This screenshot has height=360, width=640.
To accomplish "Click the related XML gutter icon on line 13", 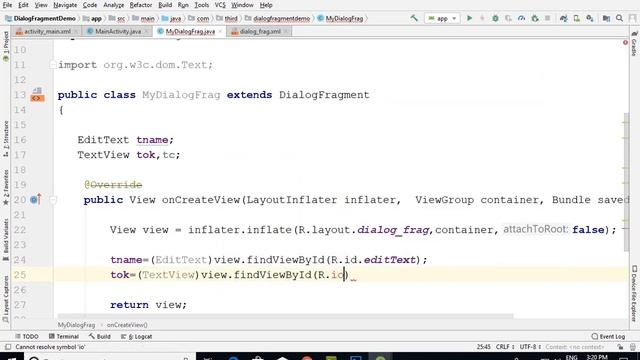I will (x=37, y=95).
